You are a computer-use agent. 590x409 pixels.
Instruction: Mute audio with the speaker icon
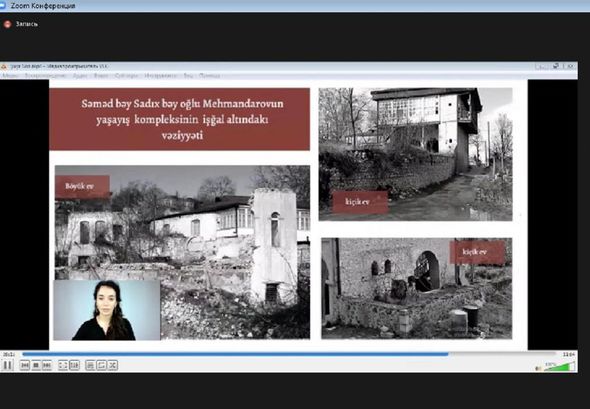click(x=538, y=368)
